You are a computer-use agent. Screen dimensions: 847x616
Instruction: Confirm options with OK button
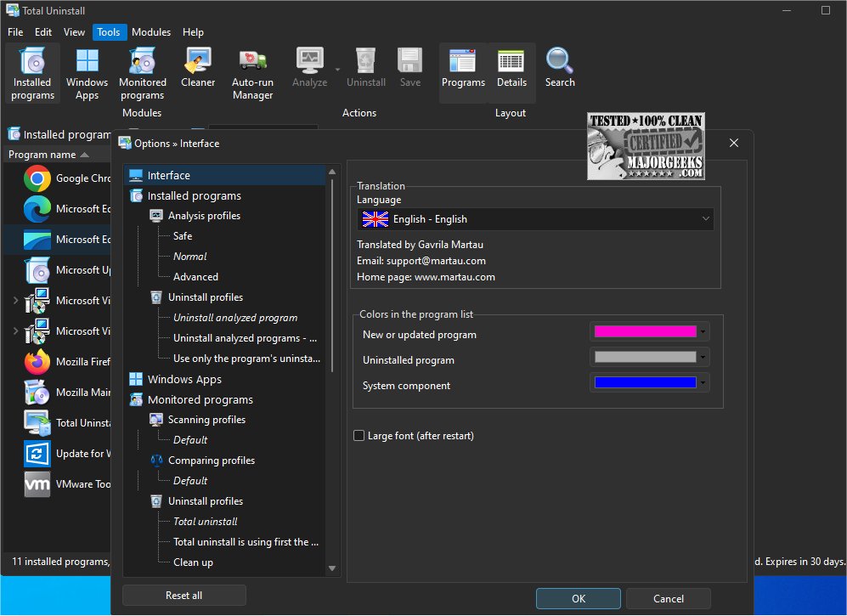[x=578, y=598]
